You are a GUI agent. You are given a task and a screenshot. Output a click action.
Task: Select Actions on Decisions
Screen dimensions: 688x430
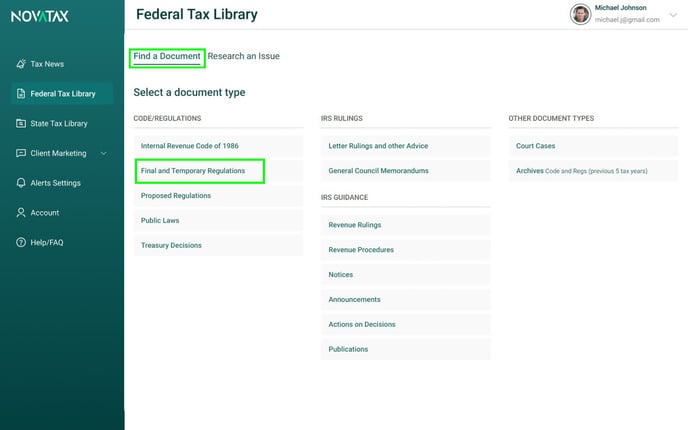[406, 324]
